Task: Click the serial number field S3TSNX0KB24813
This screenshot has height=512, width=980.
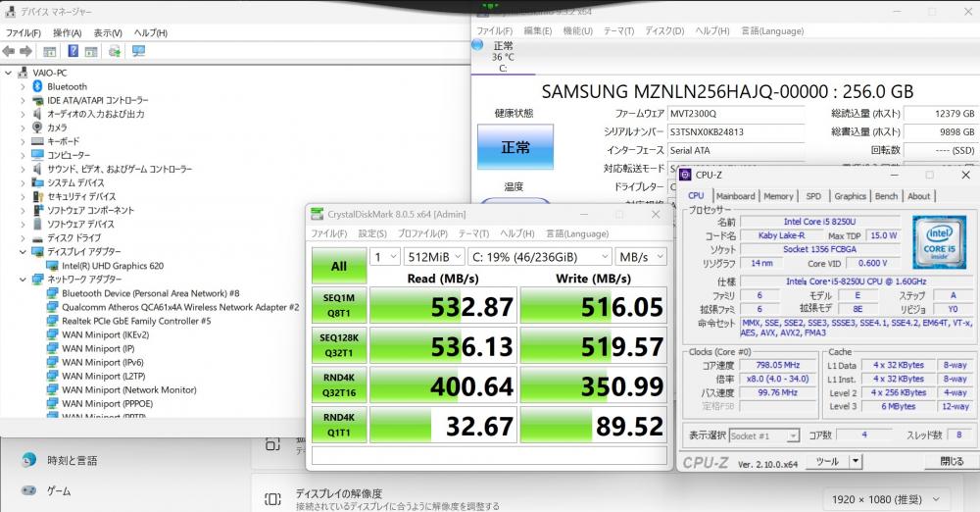Action: [736, 132]
